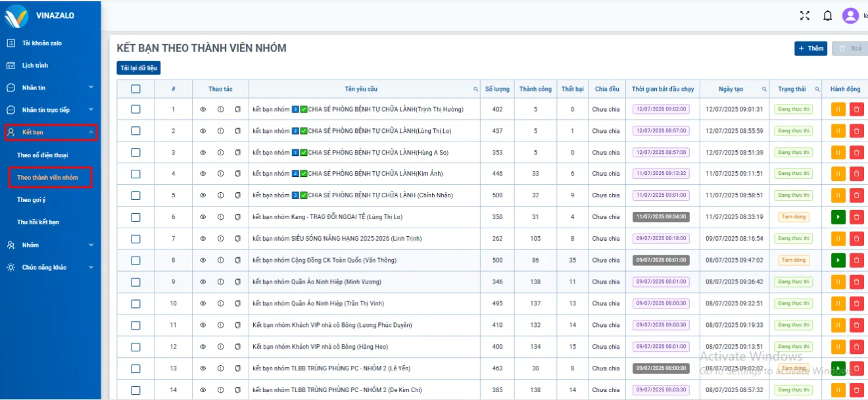Tick the select-all checkbox in table header
This screenshot has width=868, height=400.
135,89
